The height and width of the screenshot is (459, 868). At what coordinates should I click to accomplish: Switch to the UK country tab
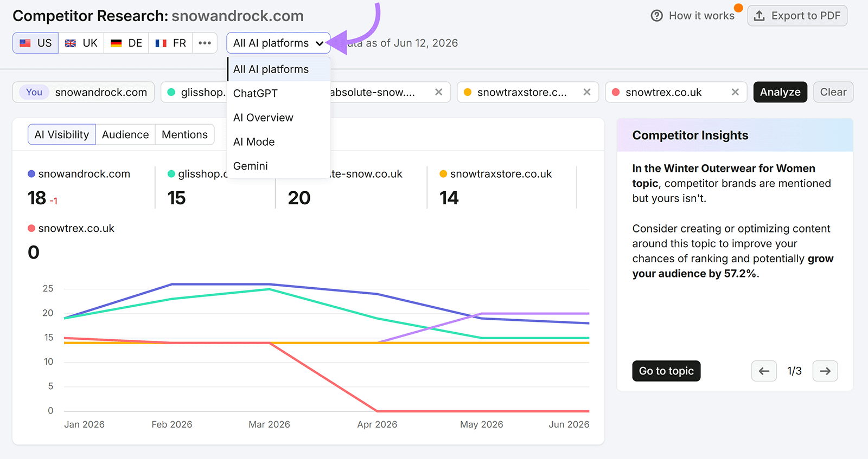click(x=81, y=43)
